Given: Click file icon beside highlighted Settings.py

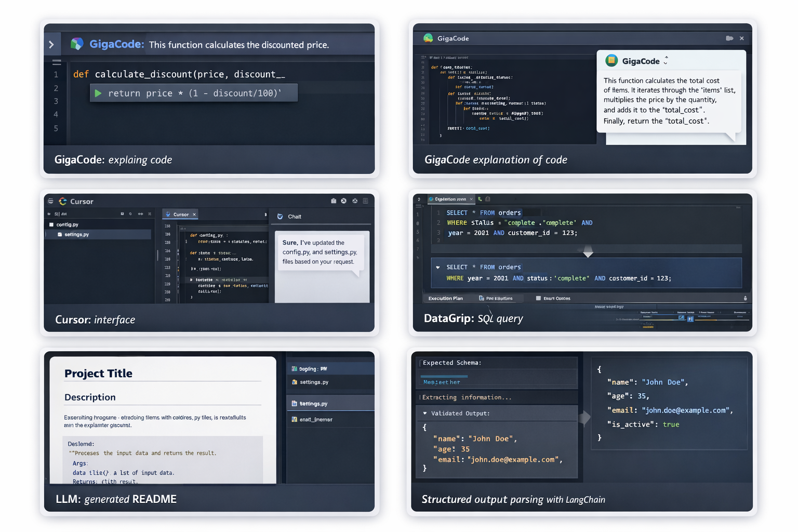Looking at the screenshot, I should tap(295, 403).
